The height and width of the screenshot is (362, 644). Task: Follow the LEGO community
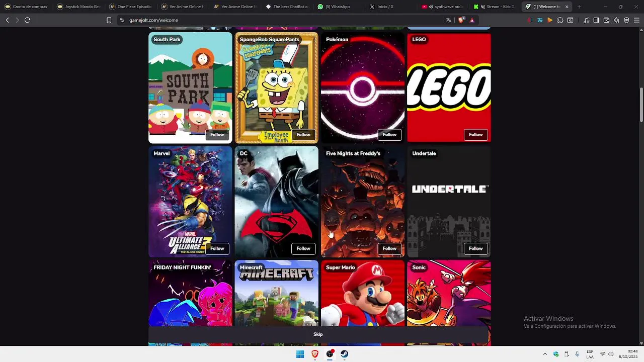(475, 135)
